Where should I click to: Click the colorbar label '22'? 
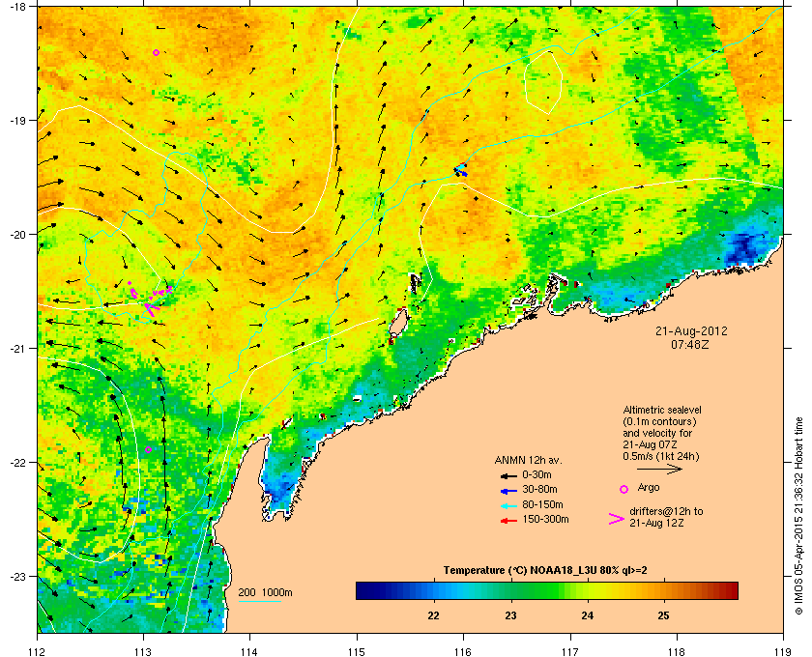coord(433,616)
